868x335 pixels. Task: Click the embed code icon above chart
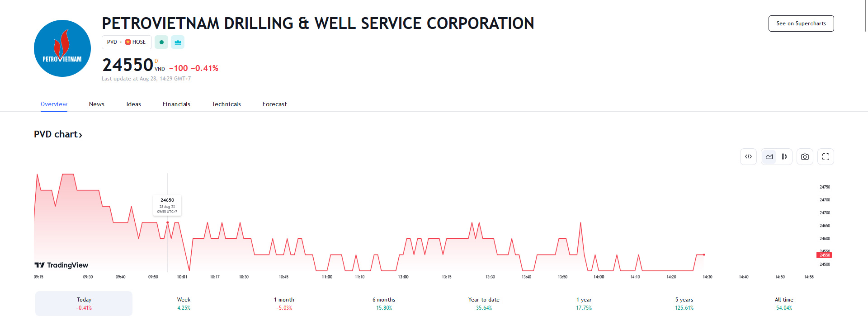(748, 157)
